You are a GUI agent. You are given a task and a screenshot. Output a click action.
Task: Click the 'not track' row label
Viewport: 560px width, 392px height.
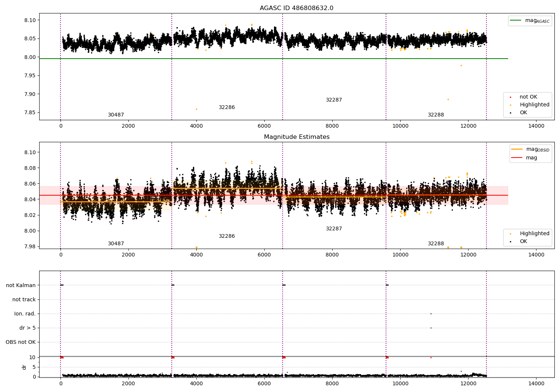click(x=24, y=300)
